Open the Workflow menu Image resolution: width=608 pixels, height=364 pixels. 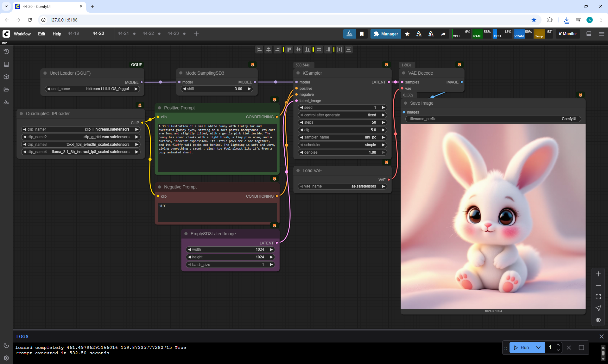(22, 34)
